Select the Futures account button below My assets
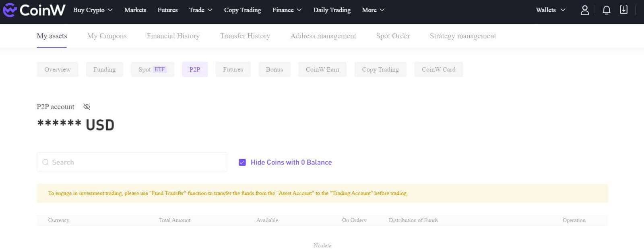The height and width of the screenshot is (252, 644). [233, 69]
